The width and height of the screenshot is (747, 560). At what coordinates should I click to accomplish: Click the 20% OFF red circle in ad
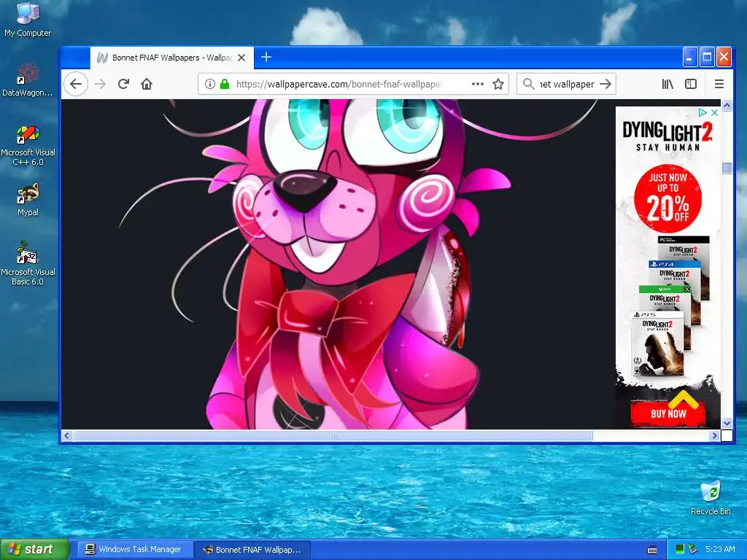[x=668, y=198]
